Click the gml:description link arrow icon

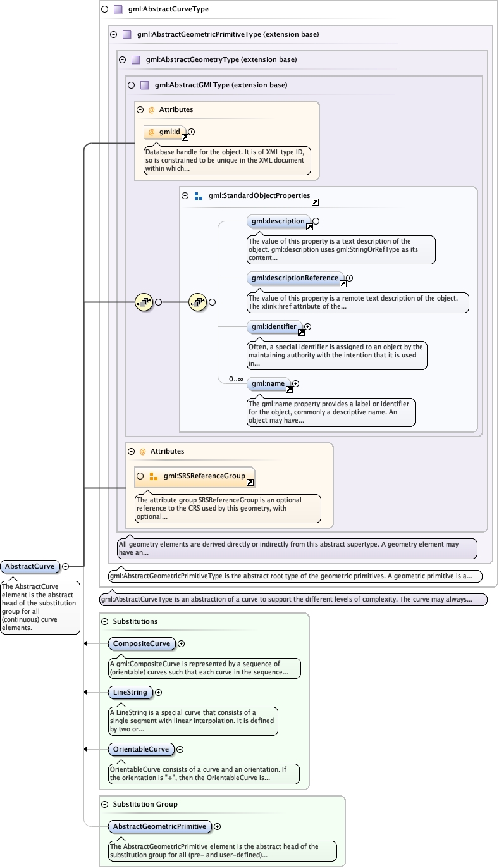coord(309,226)
